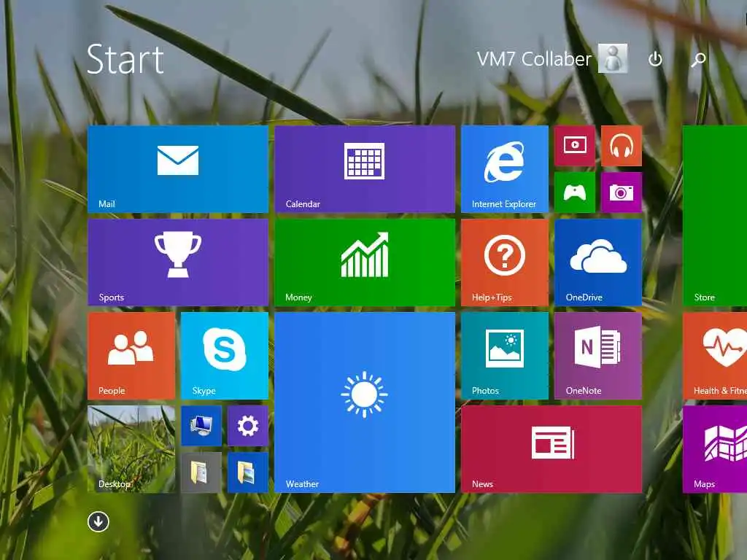This screenshot has width=747, height=560.
Task: Click the search magnifier icon
Action: [x=698, y=60]
